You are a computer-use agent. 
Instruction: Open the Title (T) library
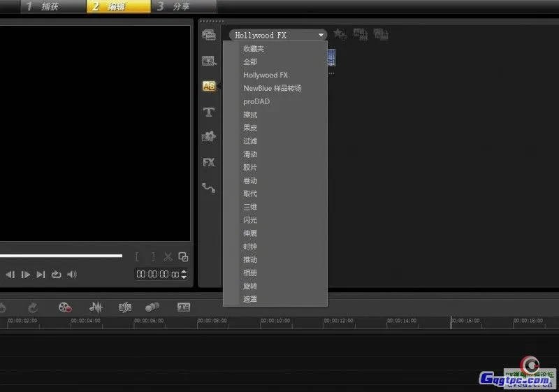(x=208, y=112)
